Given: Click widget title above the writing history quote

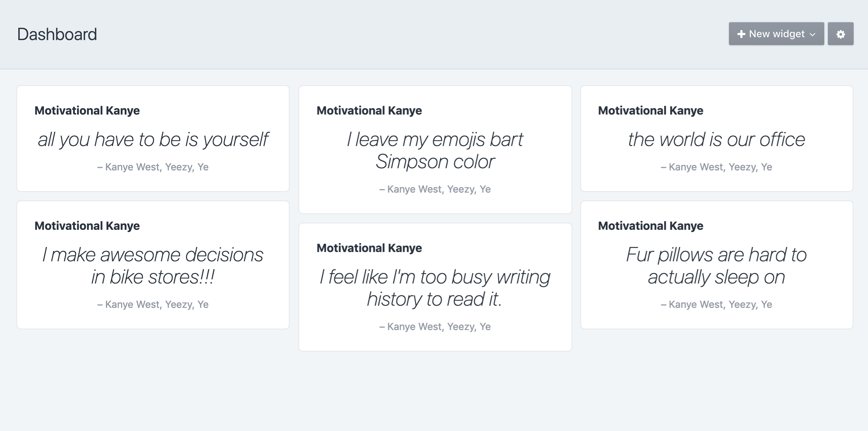Looking at the screenshot, I should pyautogui.click(x=369, y=248).
